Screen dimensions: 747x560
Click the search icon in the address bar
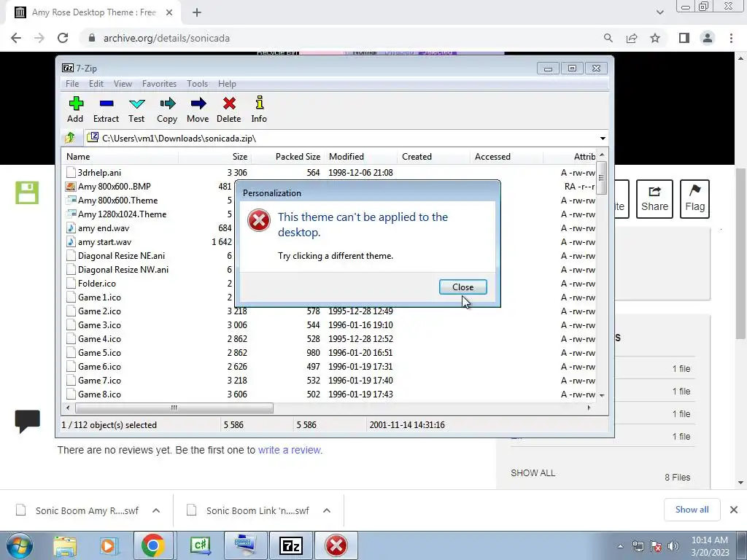tap(608, 38)
